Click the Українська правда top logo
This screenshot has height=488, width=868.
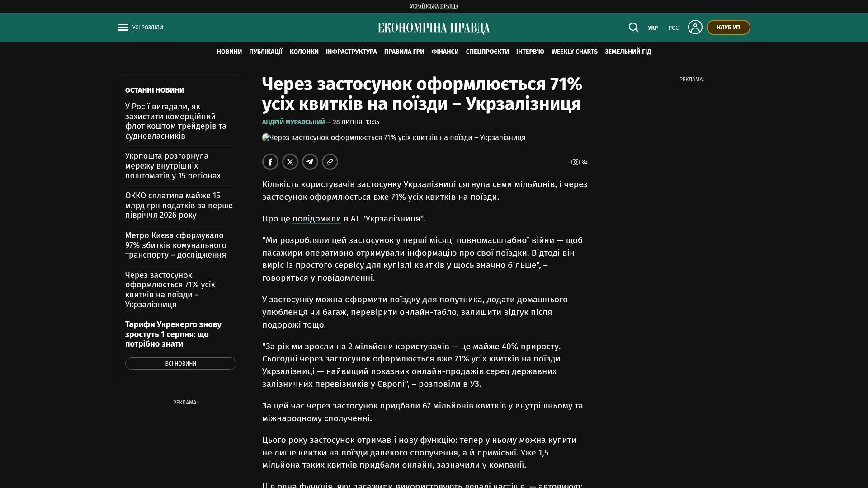(x=434, y=6)
